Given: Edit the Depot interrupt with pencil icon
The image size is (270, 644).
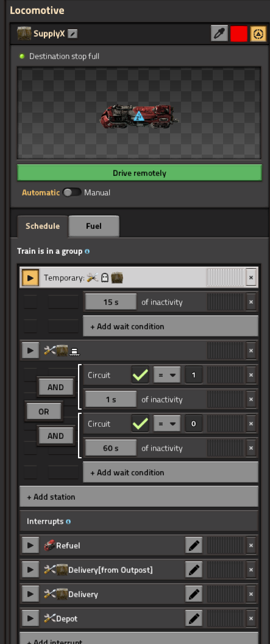Looking at the screenshot, I should pos(194,618).
